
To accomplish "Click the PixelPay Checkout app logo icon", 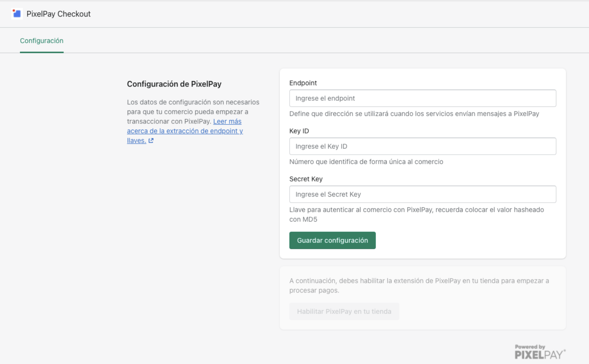I will (x=17, y=14).
